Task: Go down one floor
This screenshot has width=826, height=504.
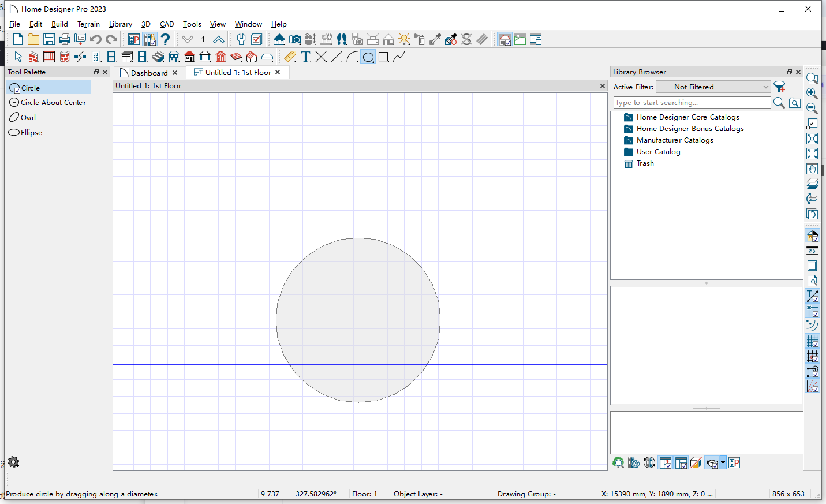Action: click(188, 39)
